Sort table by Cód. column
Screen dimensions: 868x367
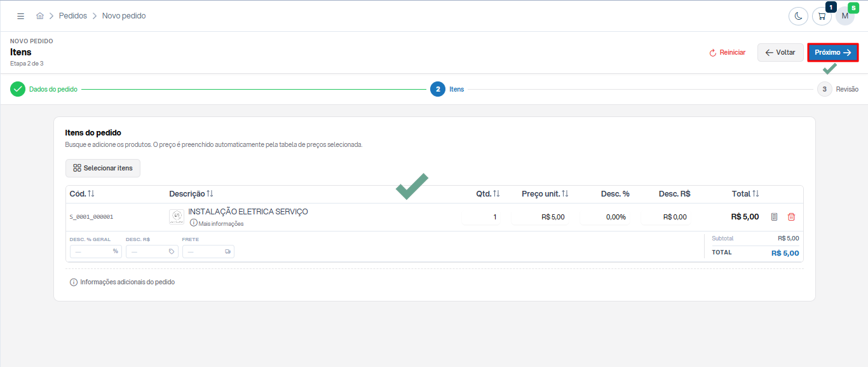coord(82,193)
